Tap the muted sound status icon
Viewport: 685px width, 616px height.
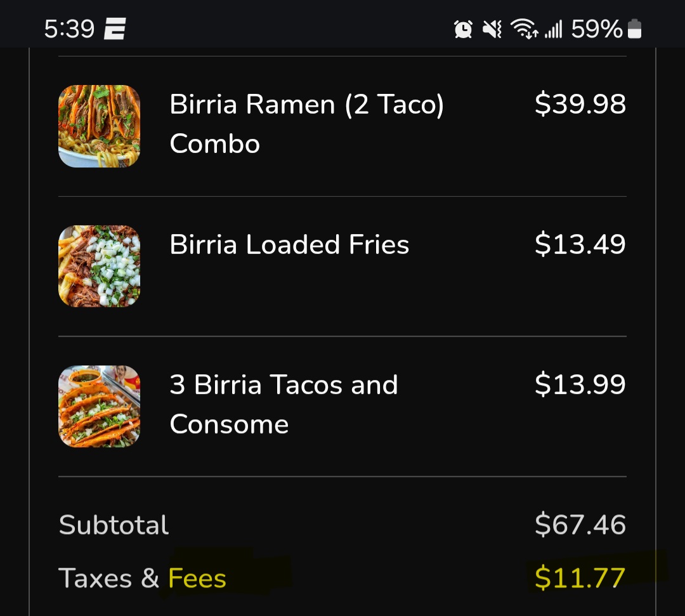(492, 29)
